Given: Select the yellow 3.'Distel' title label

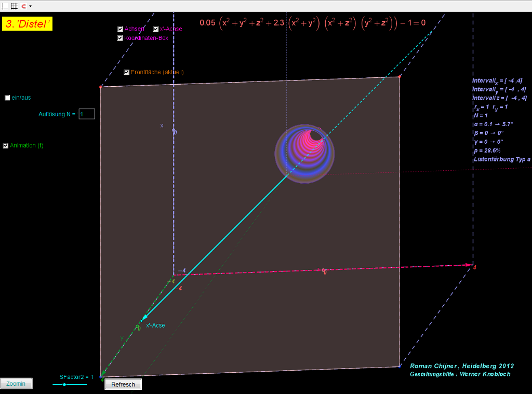Looking at the screenshot, I should pos(28,24).
